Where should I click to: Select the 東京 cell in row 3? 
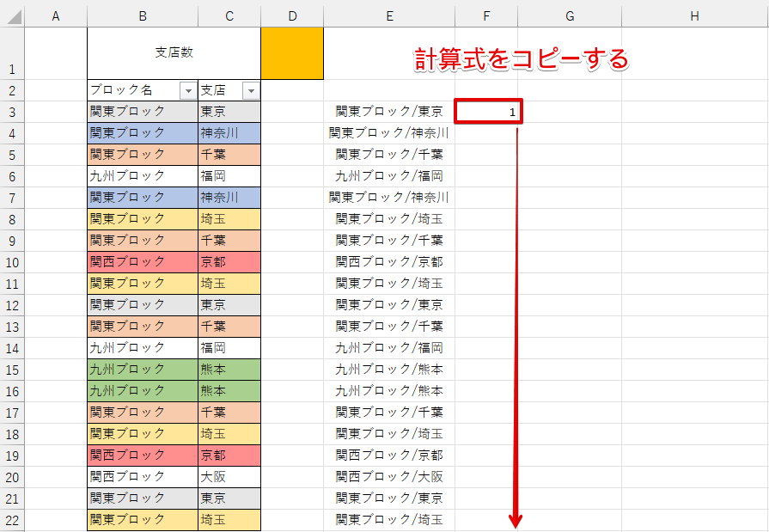click(x=229, y=112)
